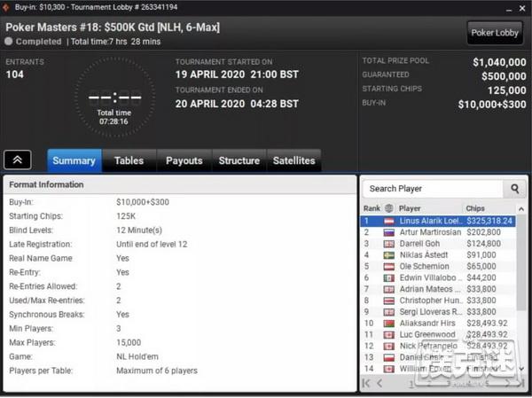Switch to the Tables tab
The height and width of the screenshot is (398, 532).
[129, 160]
